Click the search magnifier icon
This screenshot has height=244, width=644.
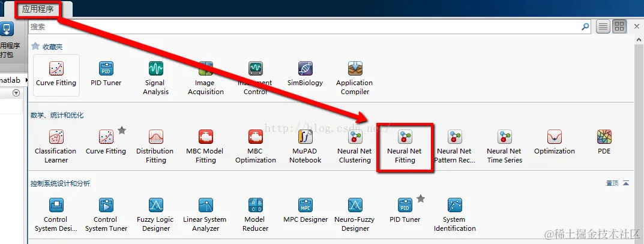click(585, 27)
